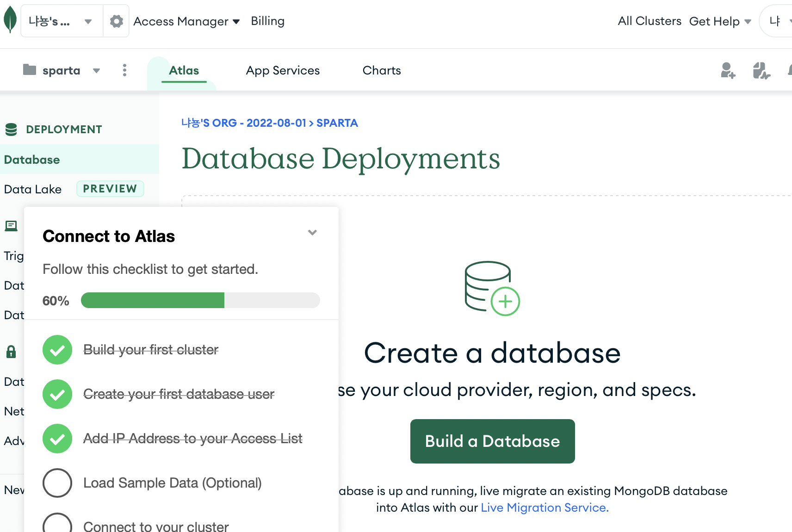The height and width of the screenshot is (532, 792).
Task: Expand the Get Help dropdown
Action: pos(720,21)
